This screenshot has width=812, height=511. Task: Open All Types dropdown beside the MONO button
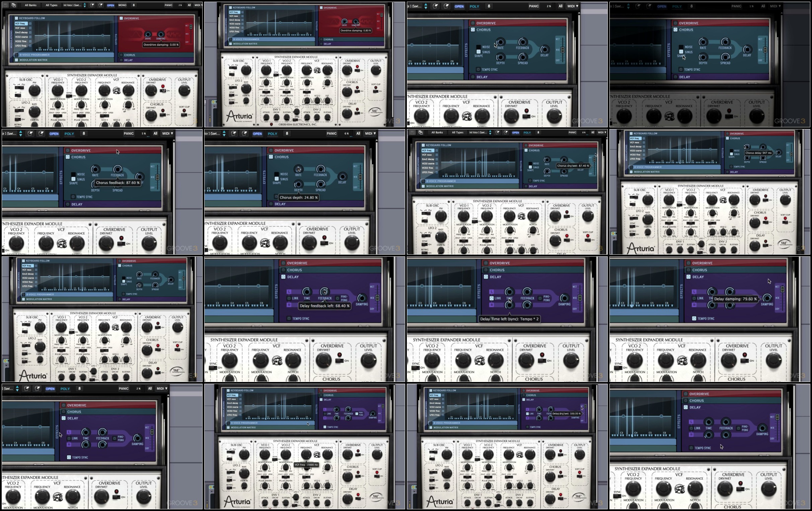(x=52, y=5)
